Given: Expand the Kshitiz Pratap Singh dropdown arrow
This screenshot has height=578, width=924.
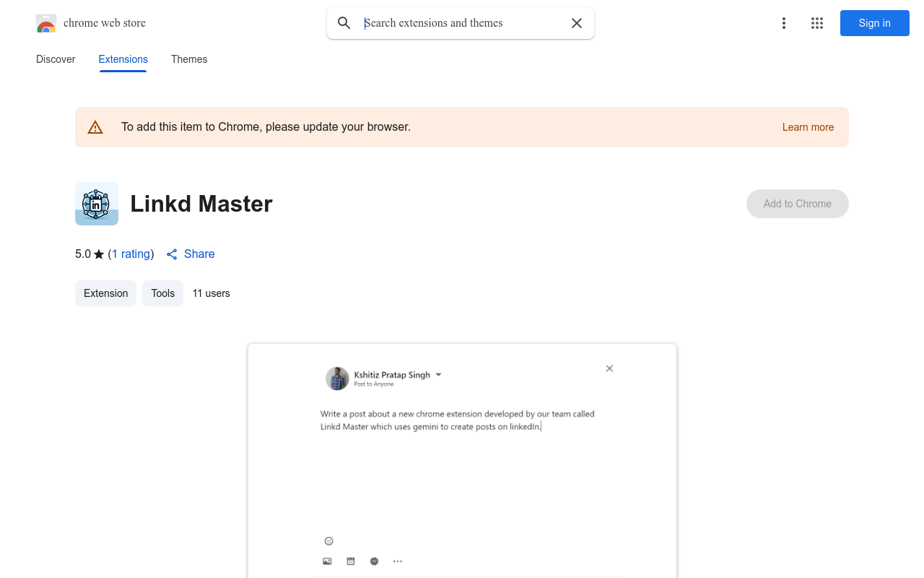Looking at the screenshot, I should pos(438,375).
